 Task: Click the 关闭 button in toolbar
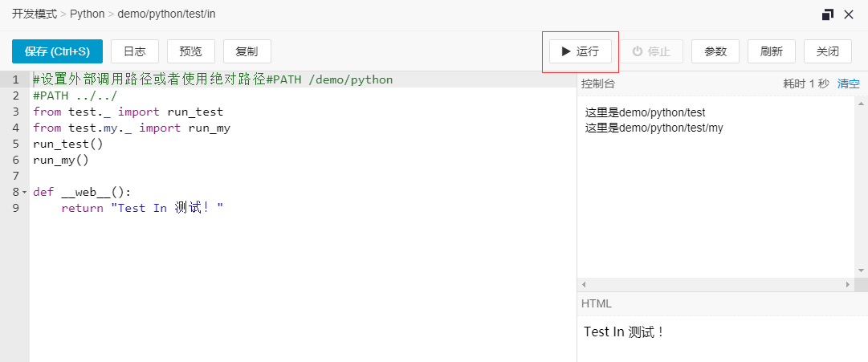click(828, 51)
